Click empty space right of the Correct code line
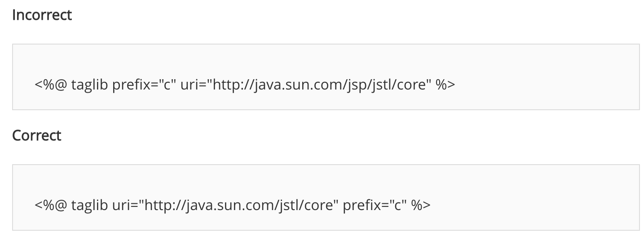Viewport: 644px width, 233px height. pyautogui.click(x=530, y=205)
